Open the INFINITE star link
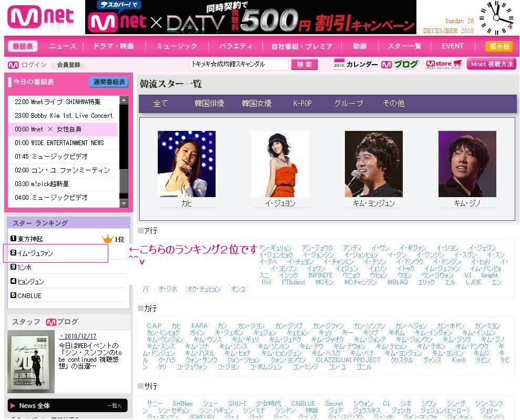The height and width of the screenshot is (420, 520). tap(320, 275)
